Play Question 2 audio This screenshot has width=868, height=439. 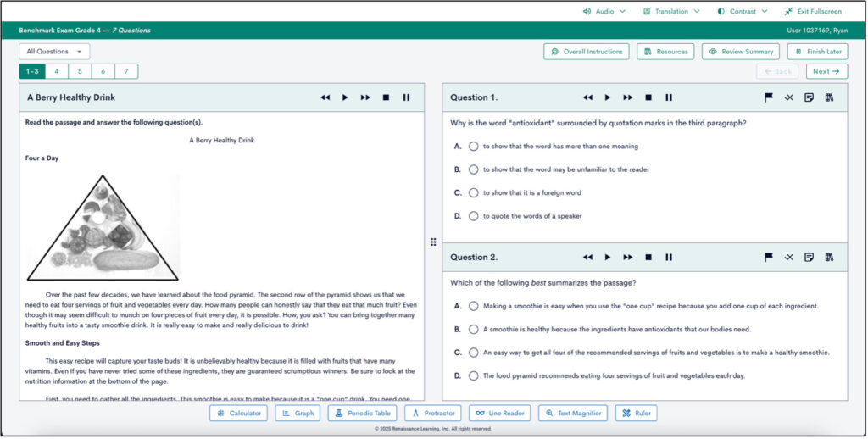click(607, 258)
